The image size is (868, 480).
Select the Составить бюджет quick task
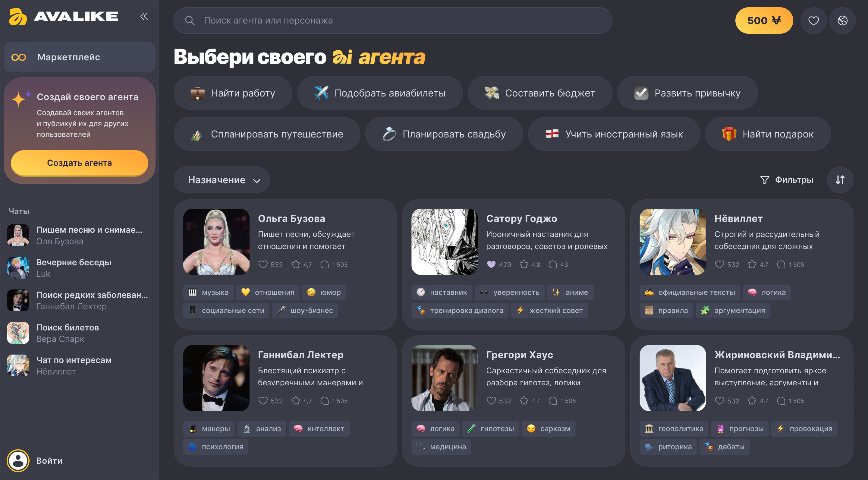(x=540, y=93)
